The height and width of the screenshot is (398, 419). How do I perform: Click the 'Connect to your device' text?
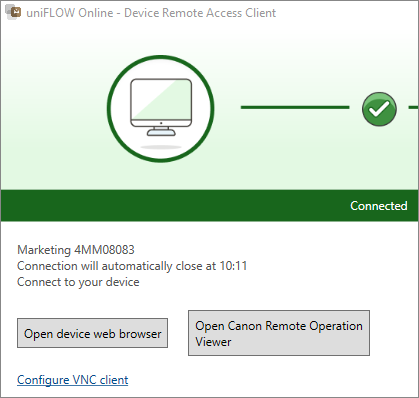tap(78, 282)
